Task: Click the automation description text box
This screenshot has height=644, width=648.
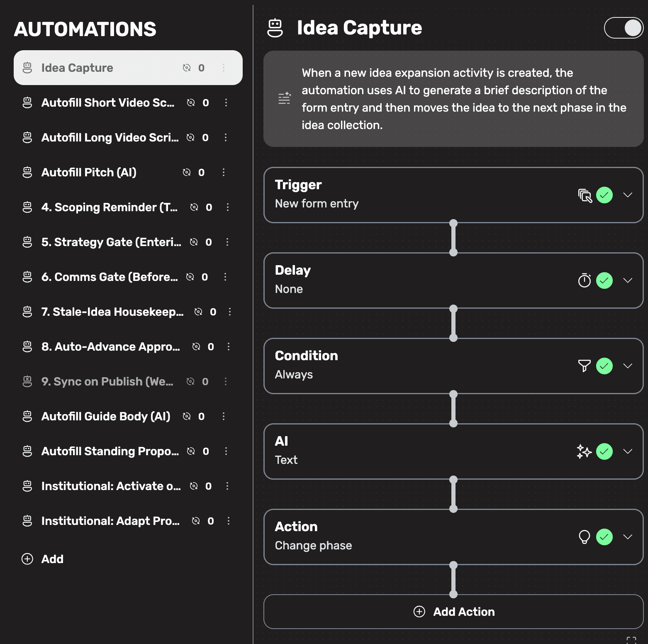Action: click(453, 99)
